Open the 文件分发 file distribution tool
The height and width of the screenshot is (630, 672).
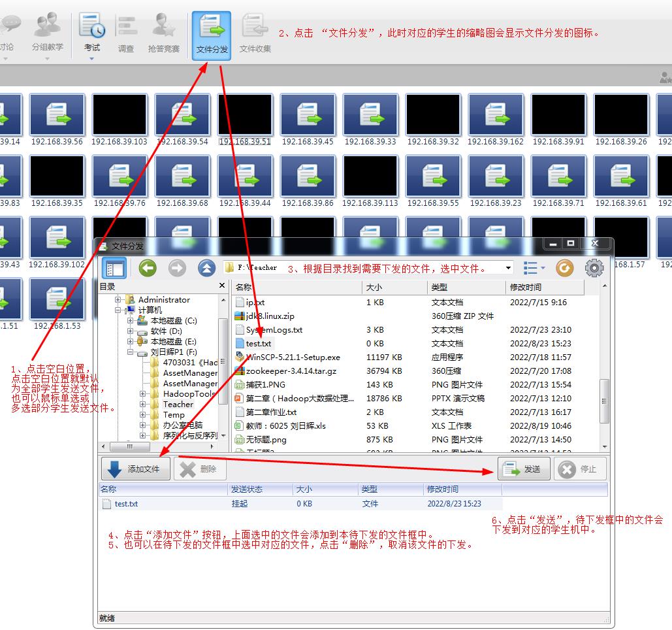(212, 35)
